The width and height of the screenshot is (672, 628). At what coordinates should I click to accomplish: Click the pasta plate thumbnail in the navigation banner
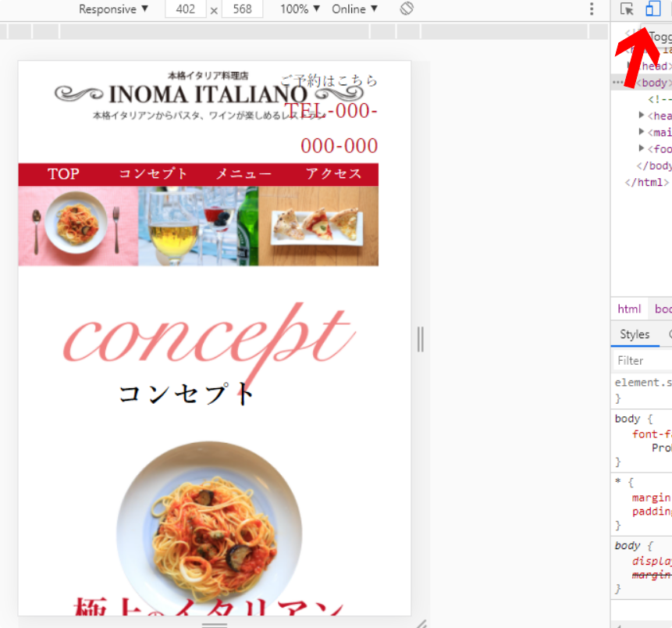point(77,225)
